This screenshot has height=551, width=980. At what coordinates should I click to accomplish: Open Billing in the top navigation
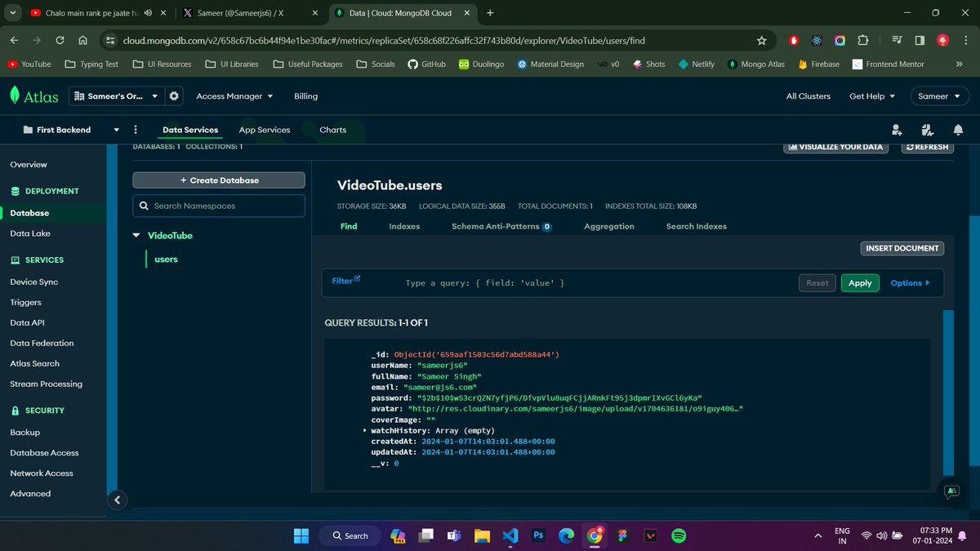click(306, 96)
